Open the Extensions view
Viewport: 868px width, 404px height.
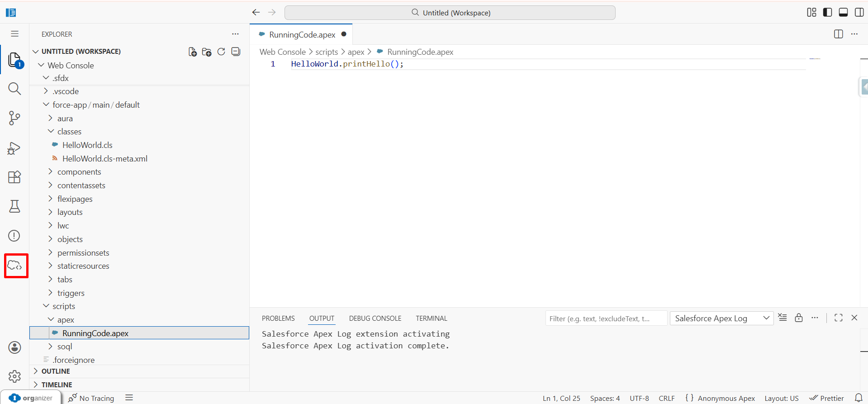[14, 177]
